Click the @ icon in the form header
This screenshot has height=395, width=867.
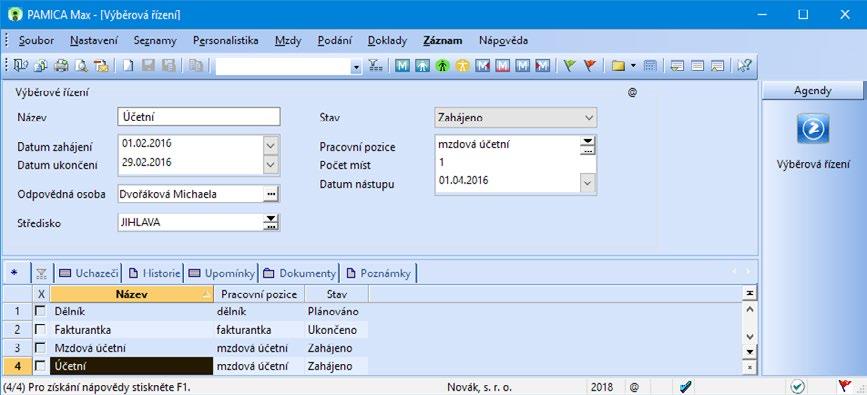633,93
